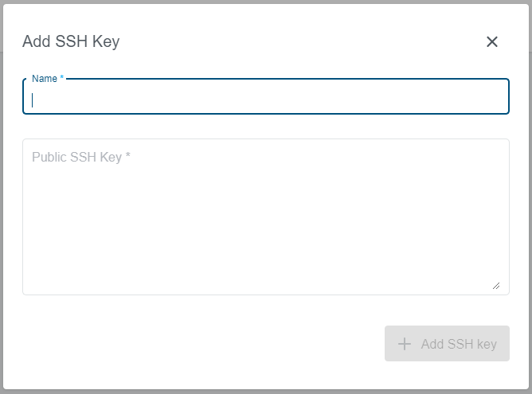532x394 pixels.
Task: Click the bottom-right corner grip of the textarea
Action: (x=496, y=285)
